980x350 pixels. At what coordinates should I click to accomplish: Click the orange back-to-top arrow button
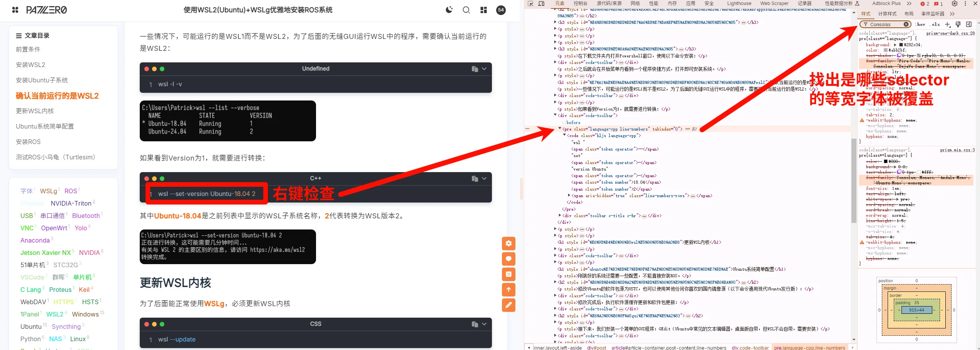point(508,290)
